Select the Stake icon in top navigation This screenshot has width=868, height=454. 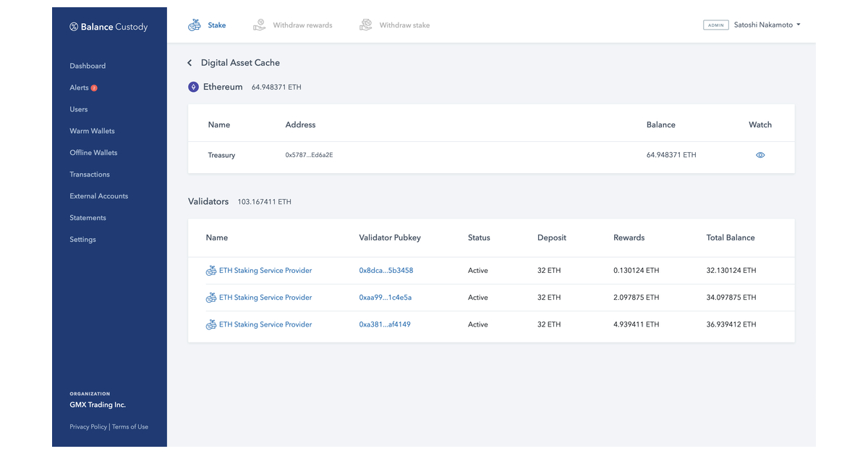click(x=194, y=24)
